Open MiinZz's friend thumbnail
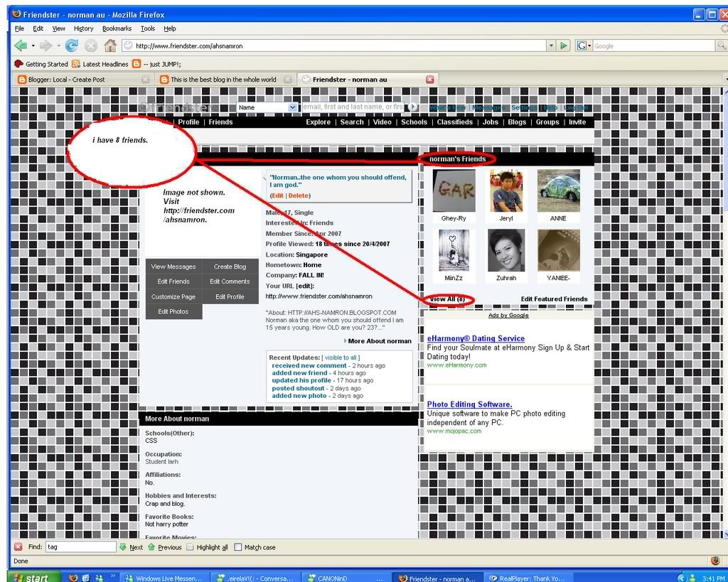 454,250
